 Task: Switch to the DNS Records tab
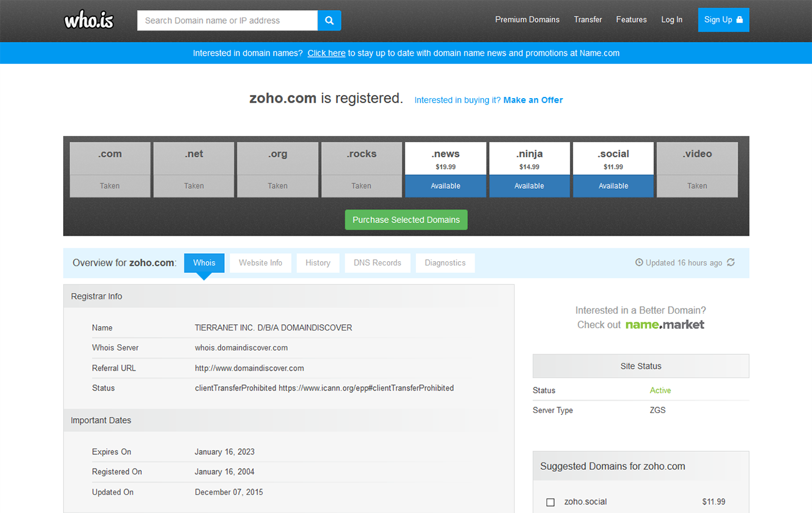click(377, 262)
